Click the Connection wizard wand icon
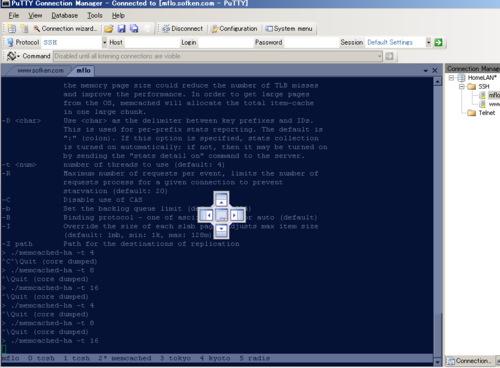This screenshot has width=500, height=368. tap(36, 29)
